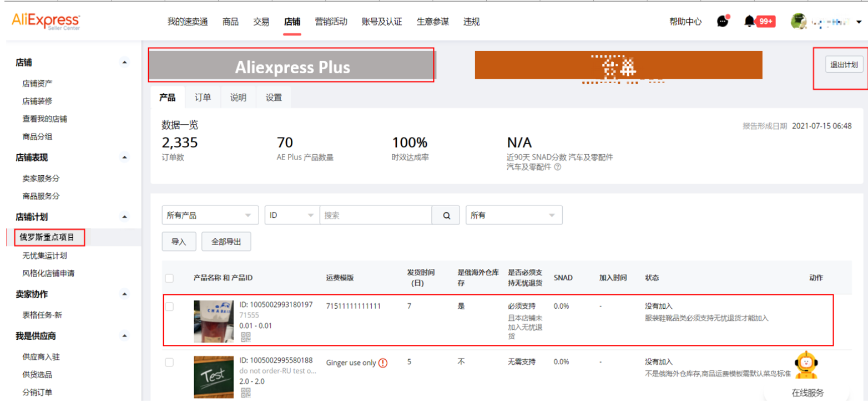Screen dimensions: 868x408
Task: Click the red cup product thumbnail
Action: pos(213,322)
